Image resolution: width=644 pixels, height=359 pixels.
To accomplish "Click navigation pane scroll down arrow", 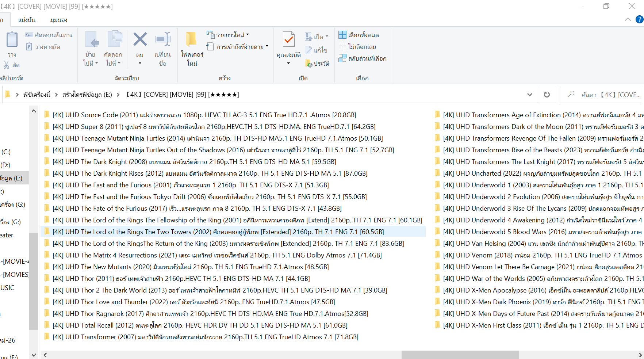I will click(34, 355).
